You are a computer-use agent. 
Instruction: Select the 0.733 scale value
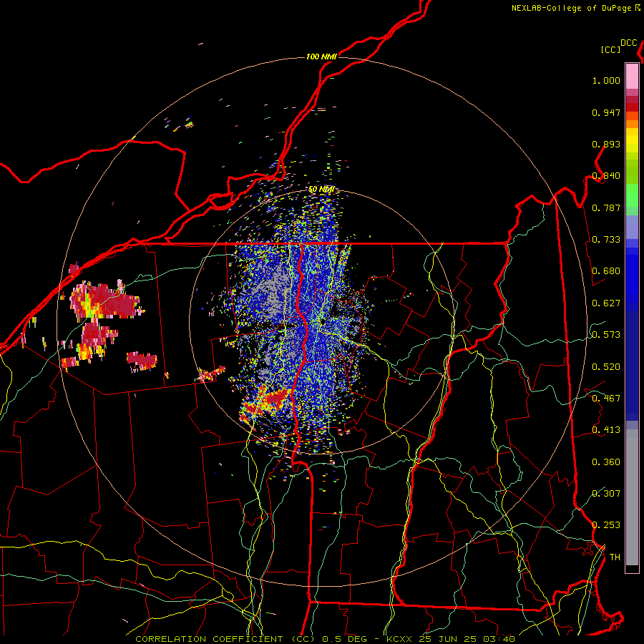(606, 240)
